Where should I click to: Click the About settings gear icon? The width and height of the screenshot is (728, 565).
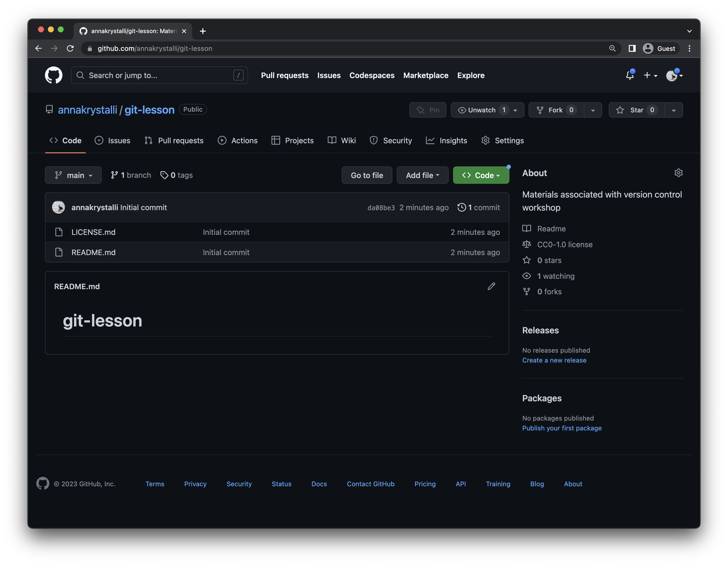coord(678,173)
